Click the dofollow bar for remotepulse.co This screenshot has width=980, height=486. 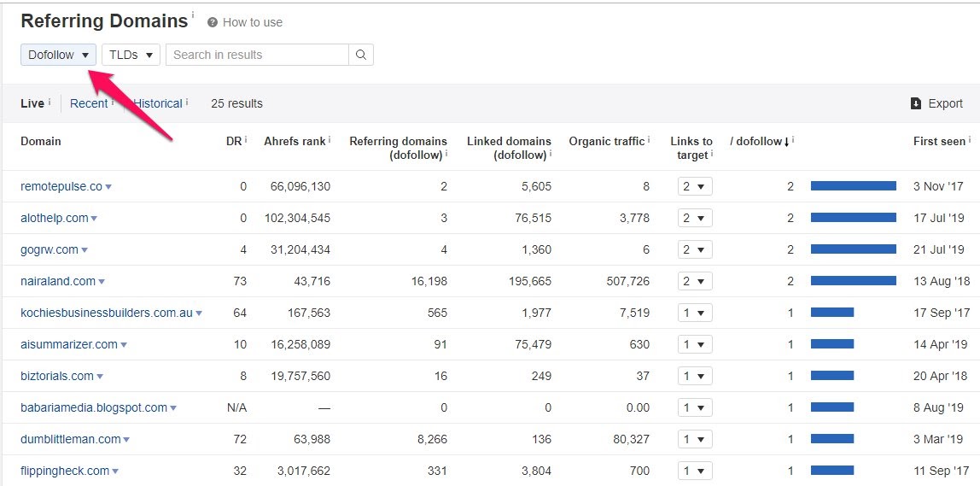pos(853,185)
